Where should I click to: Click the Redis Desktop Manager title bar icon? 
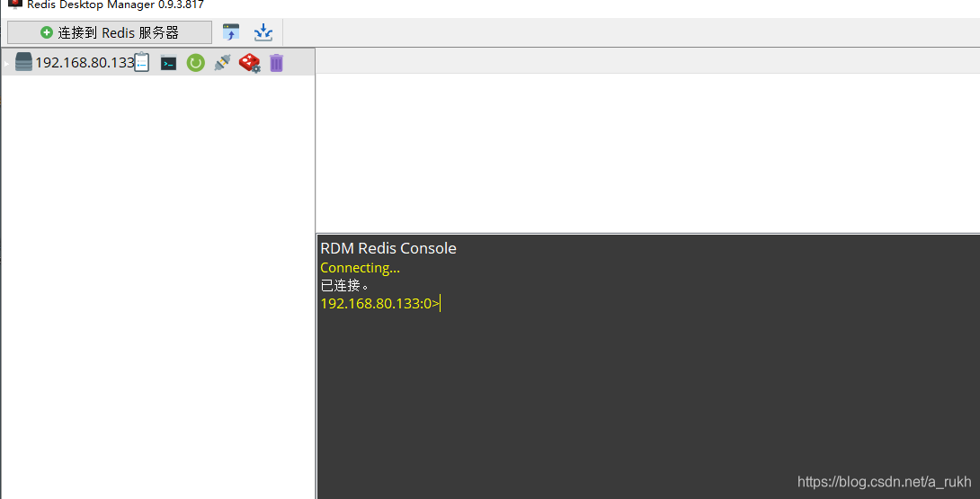click(x=15, y=4)
